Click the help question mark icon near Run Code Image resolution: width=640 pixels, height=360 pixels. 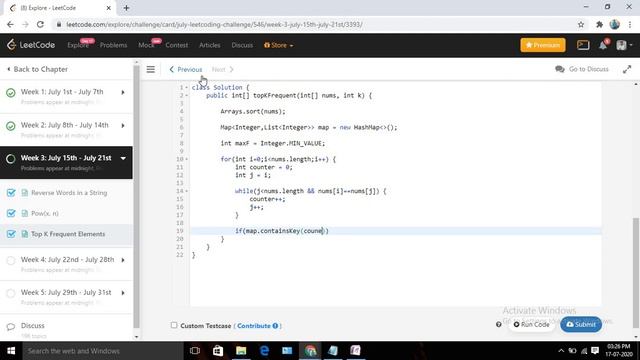click(x=498, y=324)
